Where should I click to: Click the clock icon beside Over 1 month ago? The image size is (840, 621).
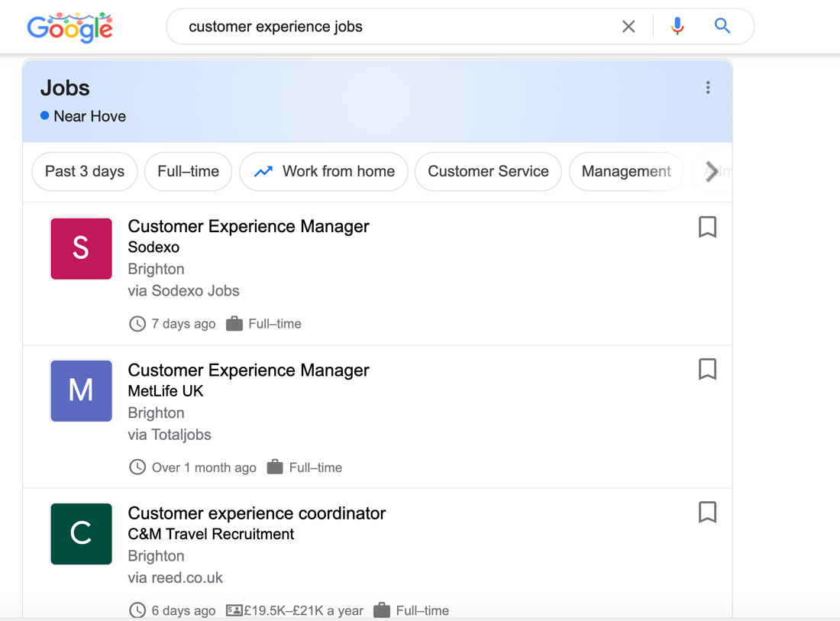(x=137, y=467)
